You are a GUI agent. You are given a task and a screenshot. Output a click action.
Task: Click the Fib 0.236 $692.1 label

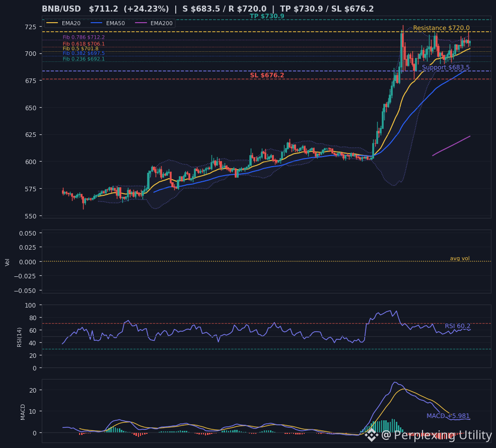(84, 59)
